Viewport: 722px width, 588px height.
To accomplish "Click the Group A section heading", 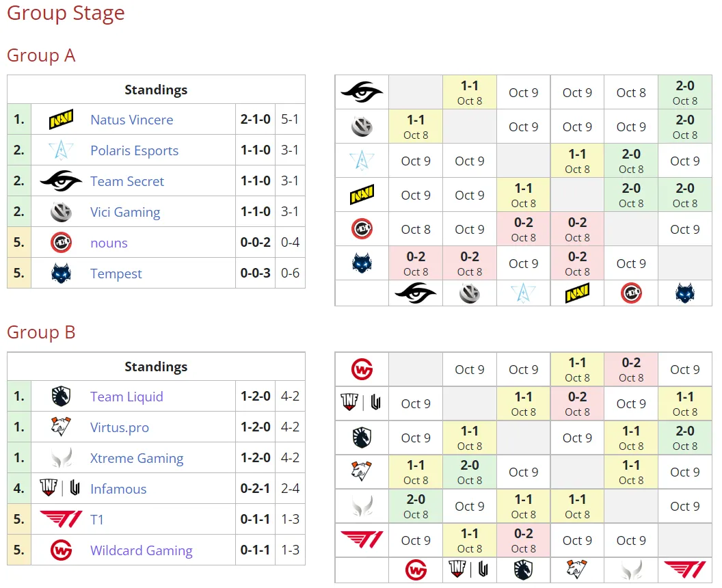I will coord(41,55).
